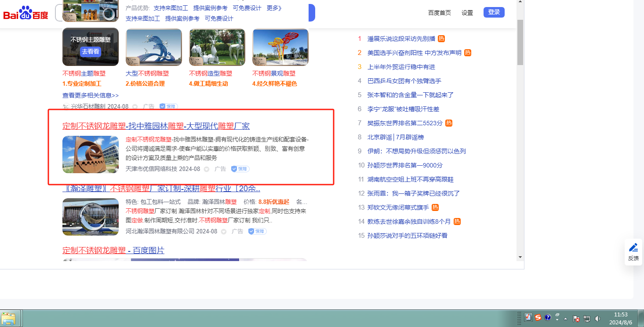The image size is (644, 327).
Task: Expand dropdown arrow next to 河北瀚泽园林雕塑有限公司 2024-08
Action: pos(224,232)
